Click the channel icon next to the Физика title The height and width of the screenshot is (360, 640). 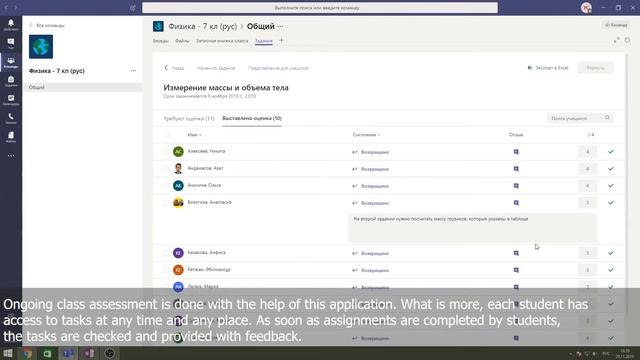[x=158, y=26]
